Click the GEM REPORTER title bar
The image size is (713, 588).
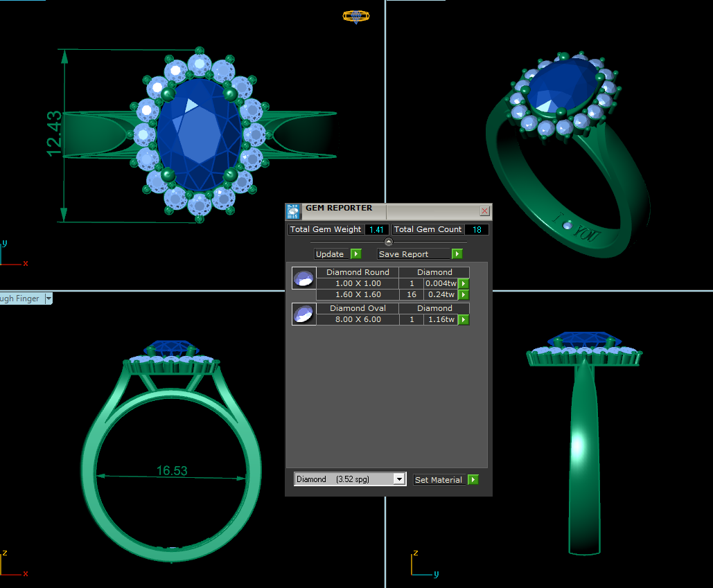coord(389,211)
